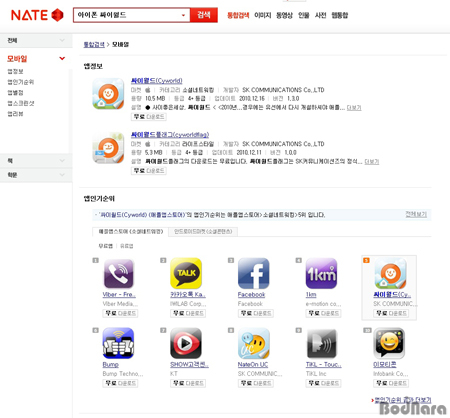Select the 이미지 search tab
450x418 pixels.
point(263,15)
